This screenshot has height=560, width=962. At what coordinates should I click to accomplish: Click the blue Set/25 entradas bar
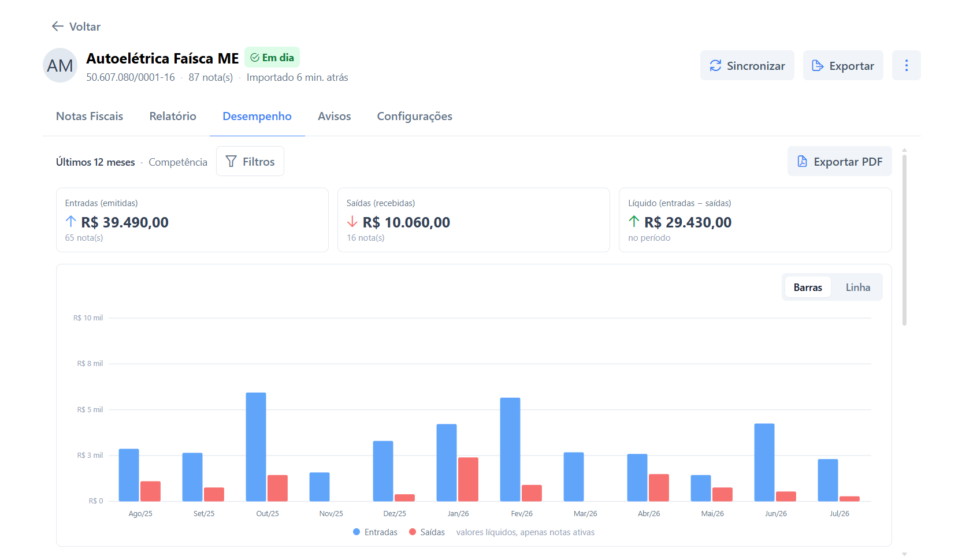192,477
